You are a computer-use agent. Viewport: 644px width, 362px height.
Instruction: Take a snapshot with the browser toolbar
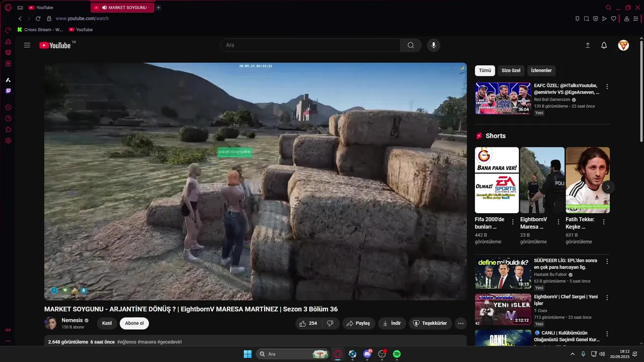[x=587, y=19]
